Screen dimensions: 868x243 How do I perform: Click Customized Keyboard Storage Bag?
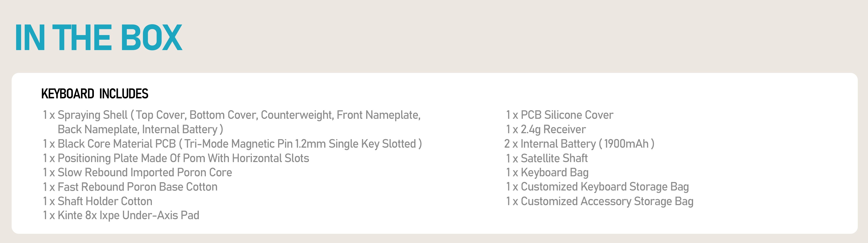(x=597, y=187)
